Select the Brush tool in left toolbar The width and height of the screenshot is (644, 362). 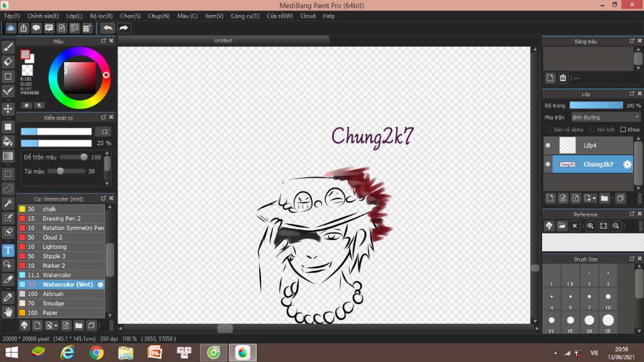tap(8, 47)
